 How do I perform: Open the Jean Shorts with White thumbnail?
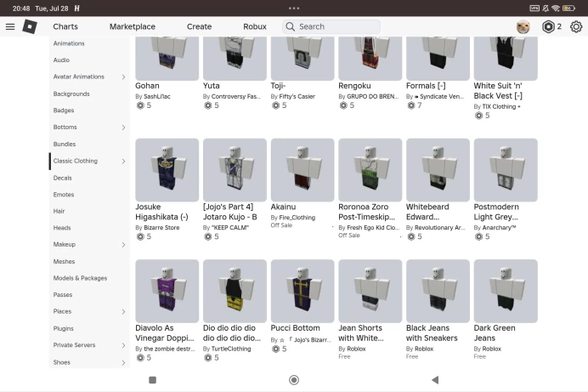tap(370, 291)
